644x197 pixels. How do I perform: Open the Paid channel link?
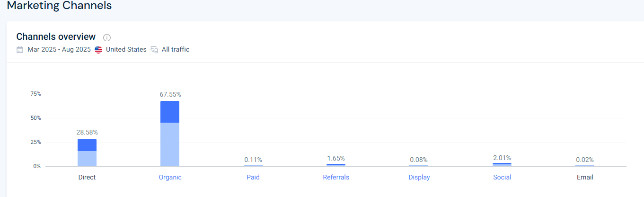coord(253,178)
